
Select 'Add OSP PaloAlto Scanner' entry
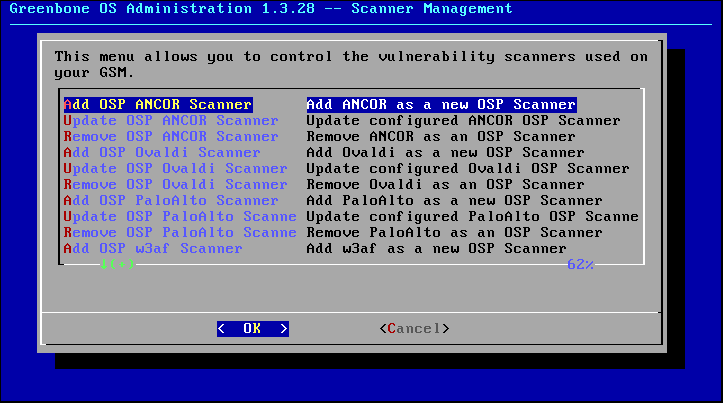(x=171, y=201)
